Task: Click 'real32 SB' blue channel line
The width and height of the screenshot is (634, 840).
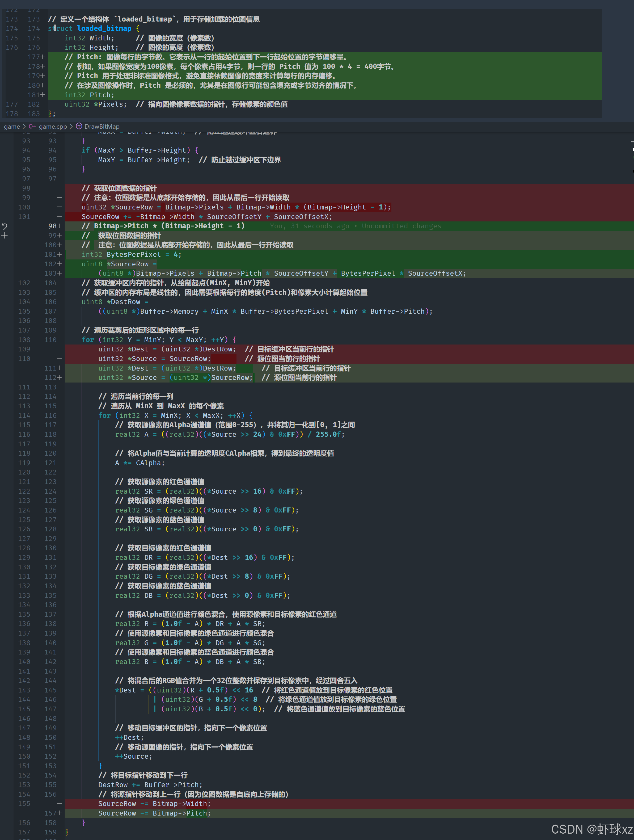Action: (x=207, y=529)
